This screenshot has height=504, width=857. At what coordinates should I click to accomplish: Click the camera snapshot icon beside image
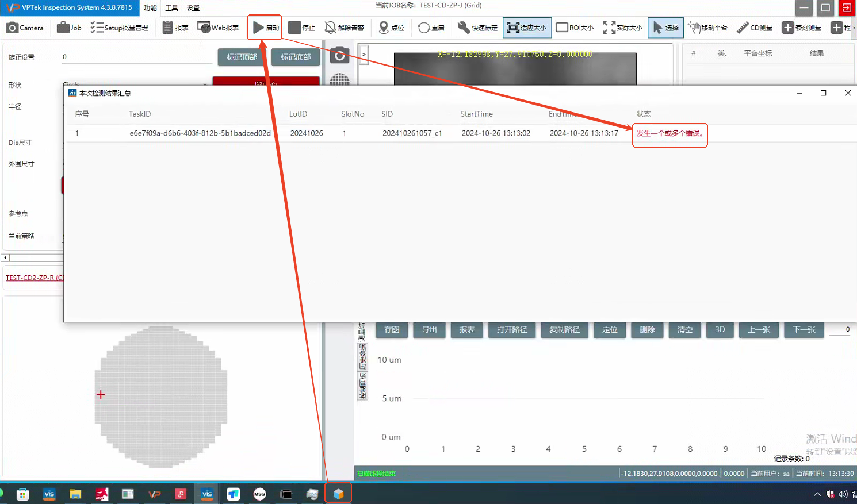click(339, 56)
